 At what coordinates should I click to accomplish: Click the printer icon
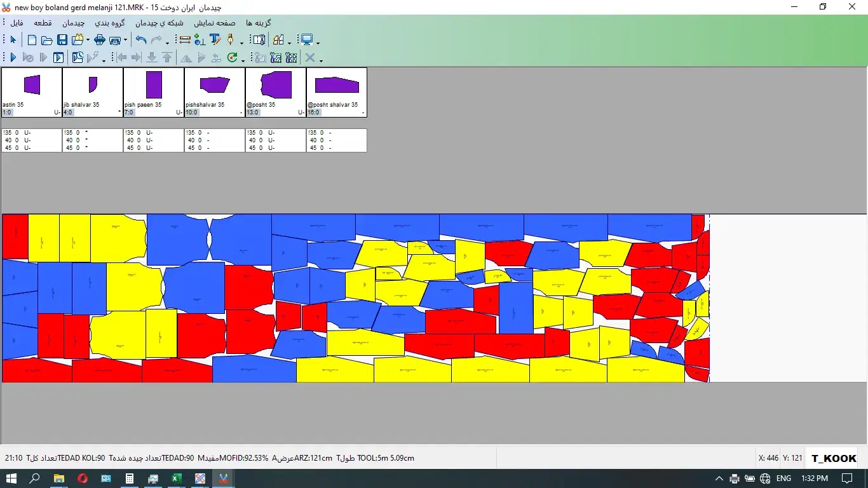[x=100, y=40]
